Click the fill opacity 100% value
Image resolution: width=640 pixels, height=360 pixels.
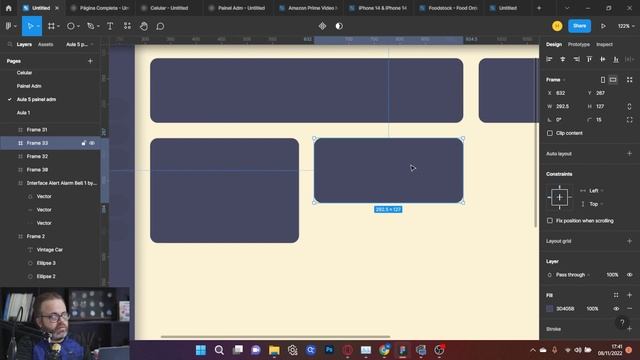(592, 309)
